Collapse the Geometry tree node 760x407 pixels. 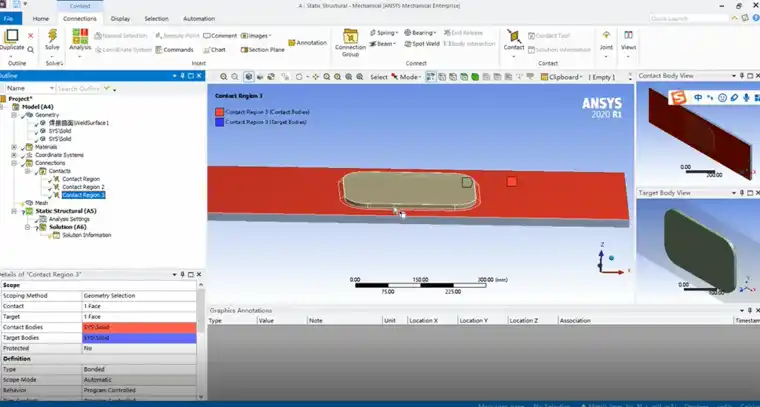14,115
